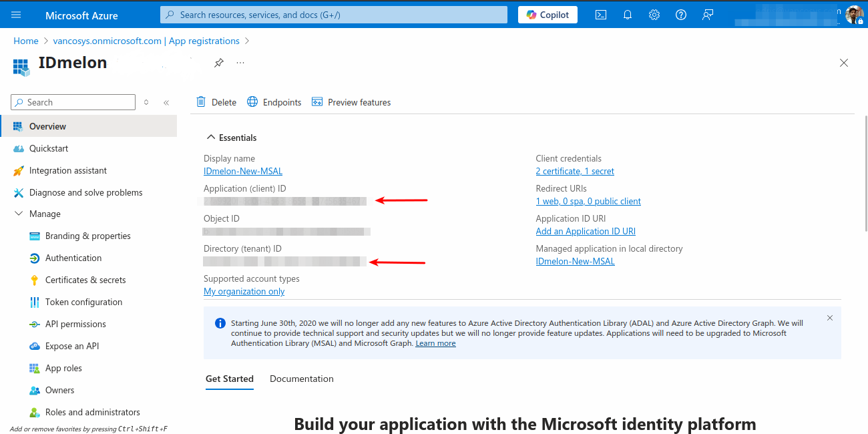Viewport: 868px width, 434px height.
Task: Close the IDmelon blade
Action: pyautogui.click(x=844, y=63)
